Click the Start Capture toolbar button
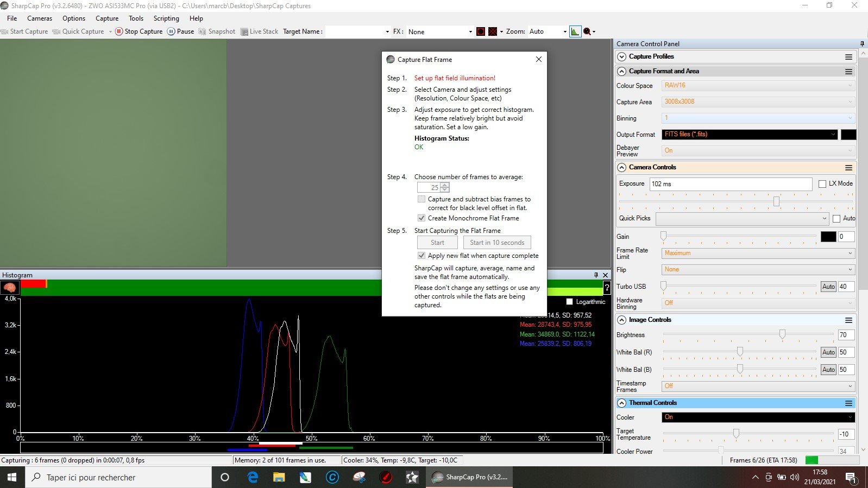This screenshot has width=868, height=488. (x=25, y=31)
